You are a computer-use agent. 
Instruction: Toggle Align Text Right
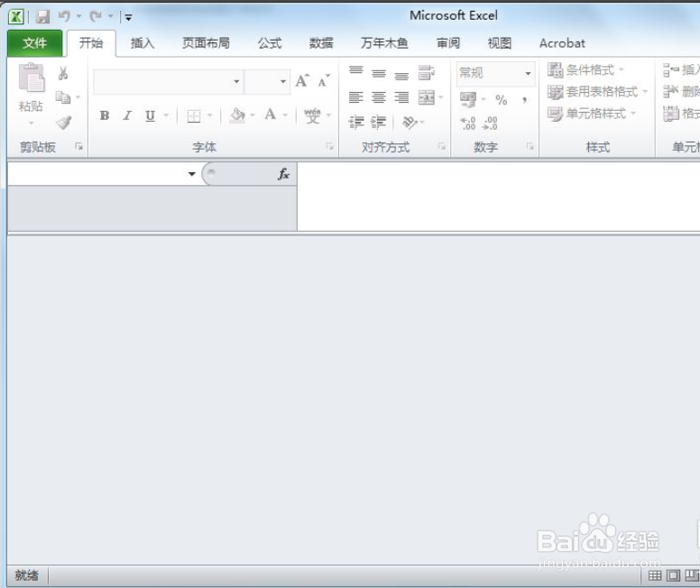(401, 97)
